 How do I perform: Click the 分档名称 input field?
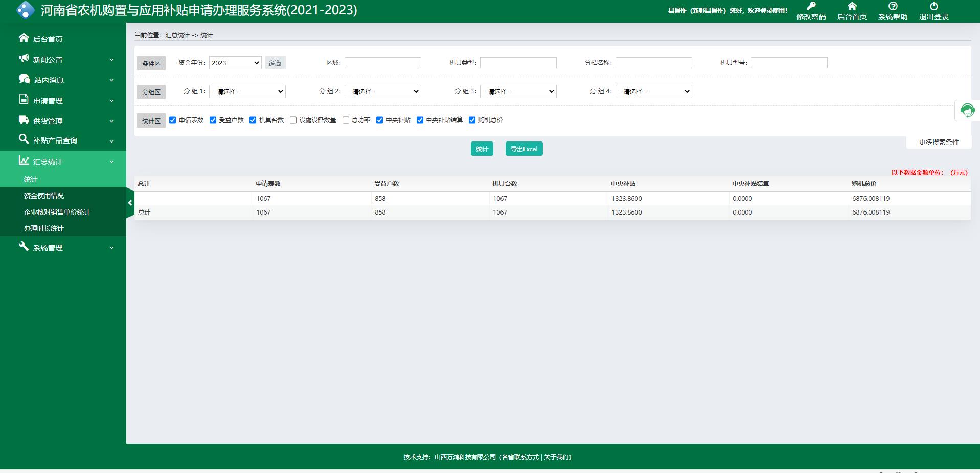pyautogui.click(x=654, y=63)
